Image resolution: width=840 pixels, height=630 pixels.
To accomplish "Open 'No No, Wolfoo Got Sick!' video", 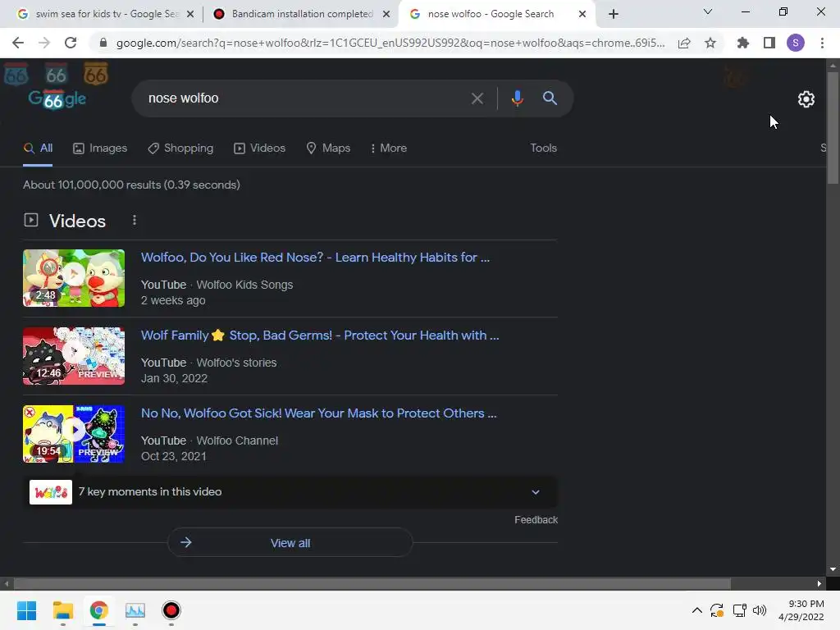I will (319, 413).
